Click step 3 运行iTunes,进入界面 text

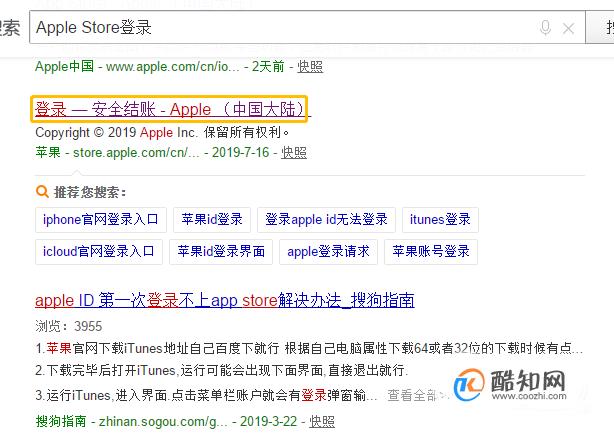(x=206, y=396)
